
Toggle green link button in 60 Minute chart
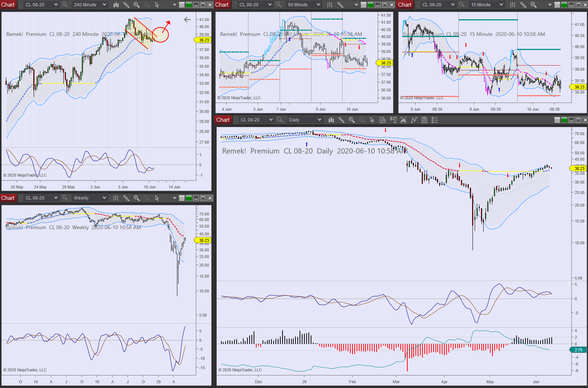click(x=371, y=5)
